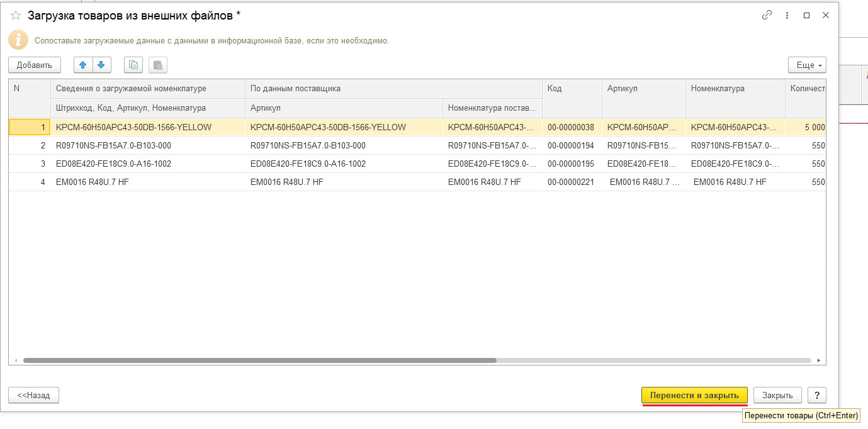The image size is (868, 429).
Task: Select row 2 with R09710NS-FB15A7.0-B103-000
Action: [x=113, y=145]
